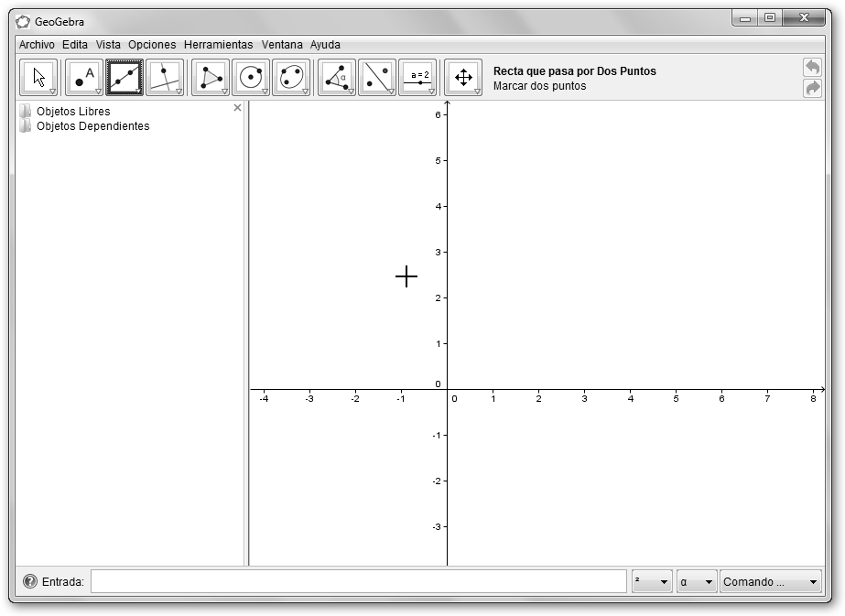This screenshot has height=616, width=845.
Task: Pick the Circle with Center tool
Action: [251, 78]
